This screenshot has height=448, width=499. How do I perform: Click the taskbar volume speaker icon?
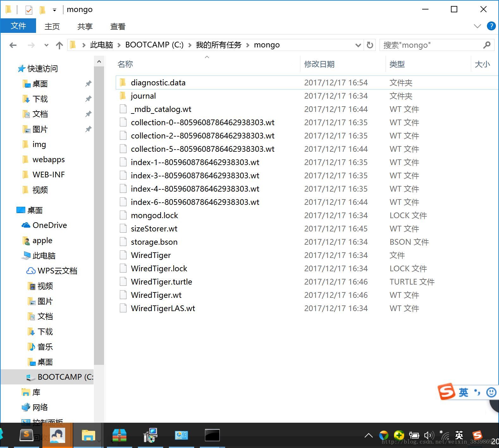click(429, 436)
